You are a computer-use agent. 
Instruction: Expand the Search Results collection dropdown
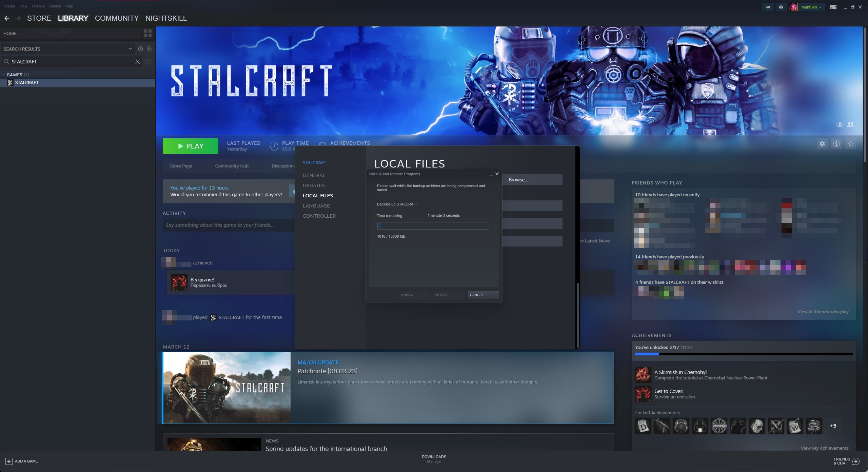tap(130, 49)
